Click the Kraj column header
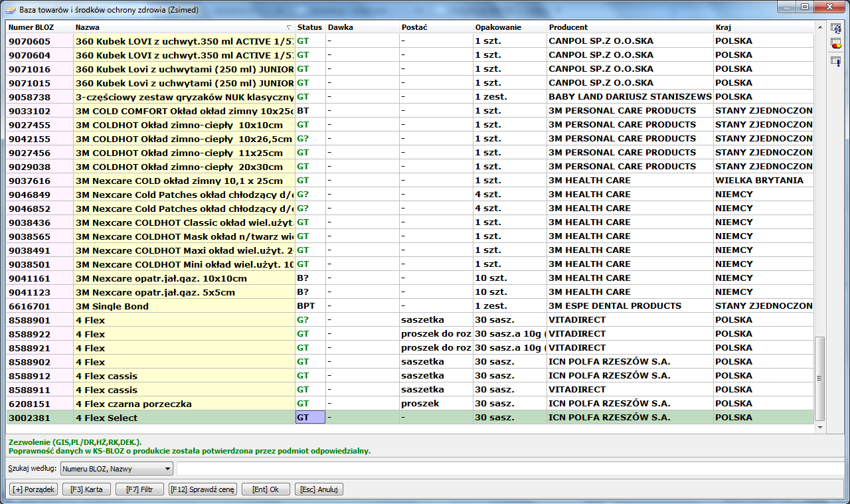The width and height of the screenshot is (850, 504). point(763,27)
